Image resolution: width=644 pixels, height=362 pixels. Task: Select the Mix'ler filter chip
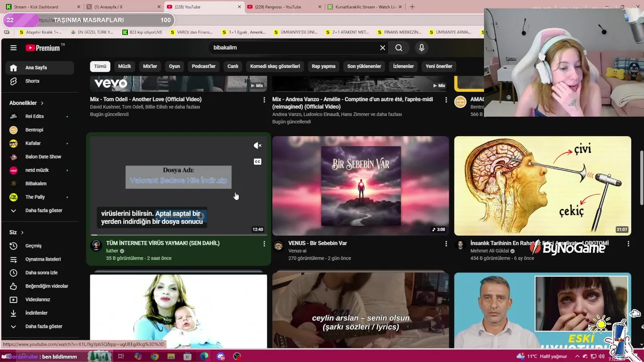150,66
